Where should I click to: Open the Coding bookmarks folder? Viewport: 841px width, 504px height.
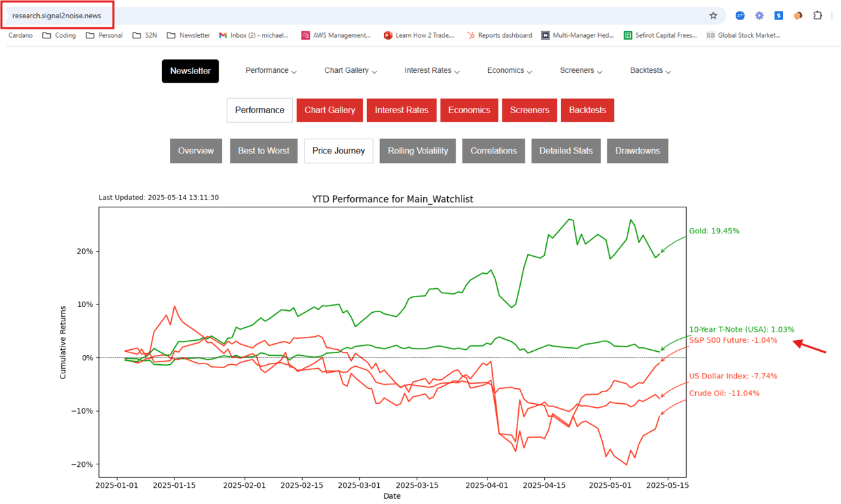[59, 35]
